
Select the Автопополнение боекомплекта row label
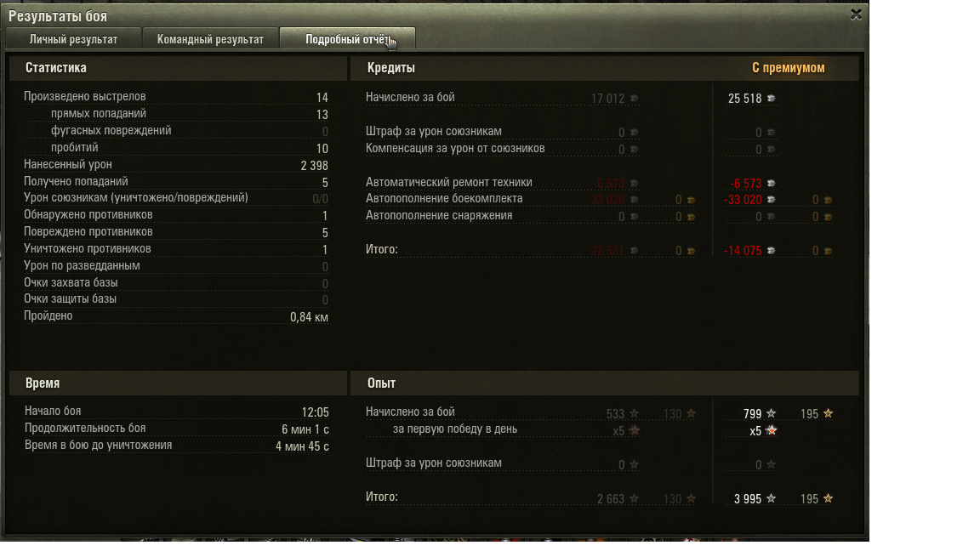tap(444, 199)
